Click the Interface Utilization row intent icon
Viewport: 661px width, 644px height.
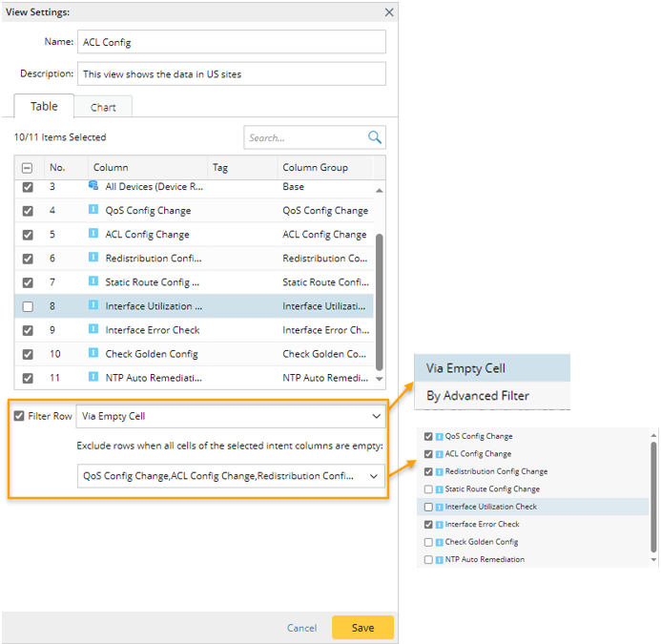[x=93, y=305]
